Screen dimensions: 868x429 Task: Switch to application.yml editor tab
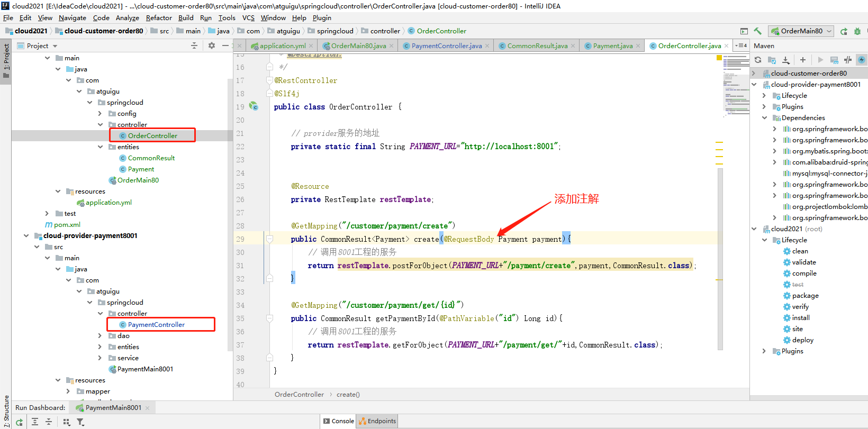point(283,46)
